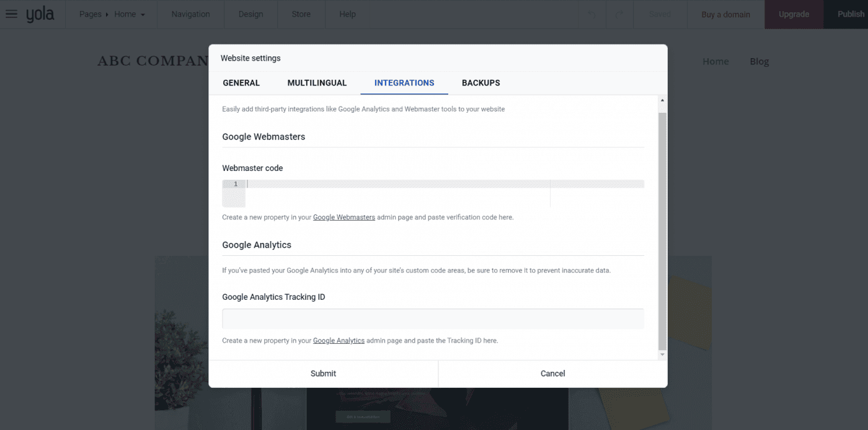Viewport: 868px width, 430px height.
Task: Focus the Google Analytics Tracking ID field
Action: 433,318
